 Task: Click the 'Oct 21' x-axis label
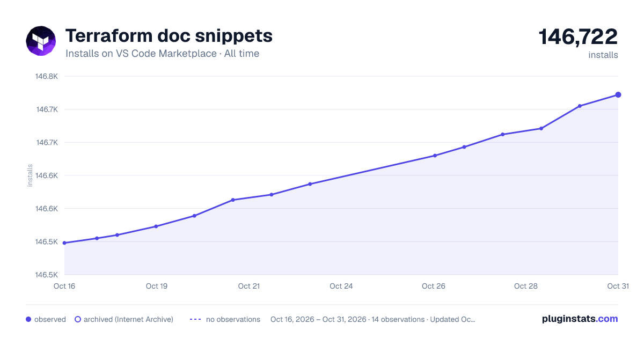(x=249, y=286)
